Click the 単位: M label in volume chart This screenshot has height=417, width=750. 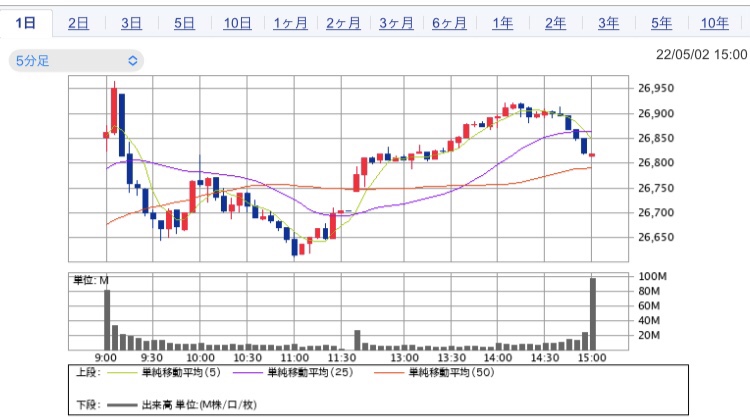point(91,280)
